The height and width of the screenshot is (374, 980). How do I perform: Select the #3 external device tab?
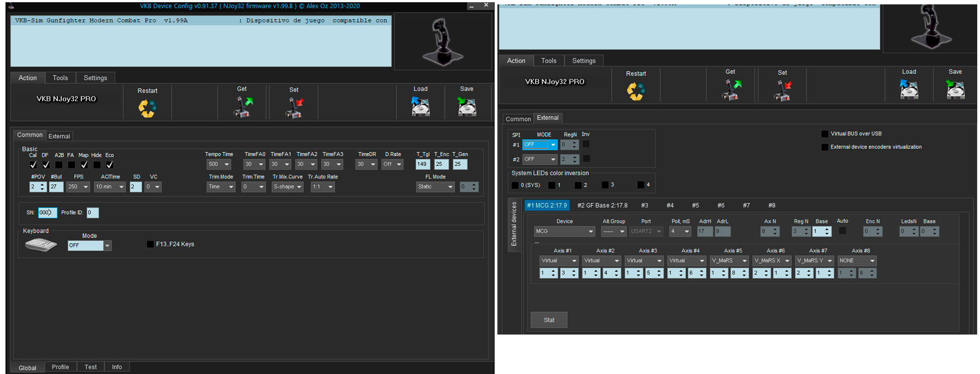point(645,205)
